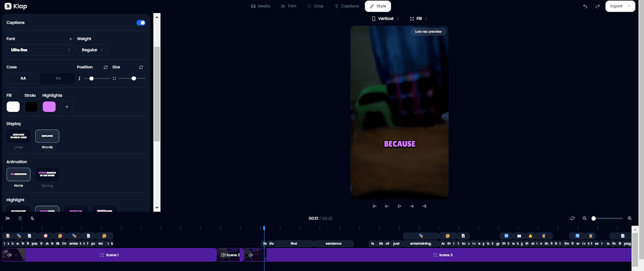
Task: Open the Vertical aspect ratio dropdown
Action: (386, 19)
